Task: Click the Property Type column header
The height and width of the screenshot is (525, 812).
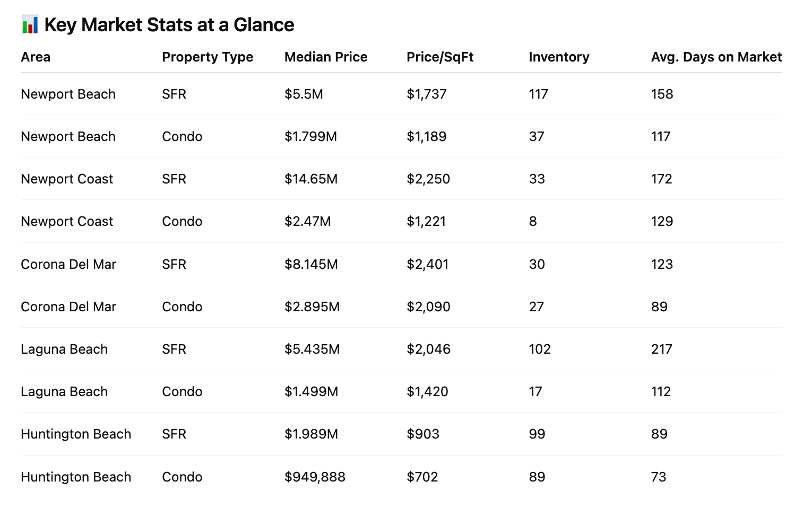Action: (x=208, y=57)
